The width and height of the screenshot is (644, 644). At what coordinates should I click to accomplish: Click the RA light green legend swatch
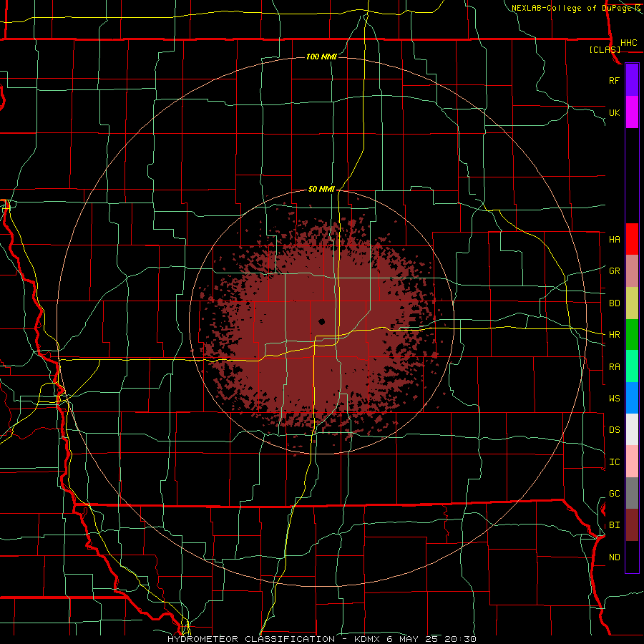[x=632, y=366]
